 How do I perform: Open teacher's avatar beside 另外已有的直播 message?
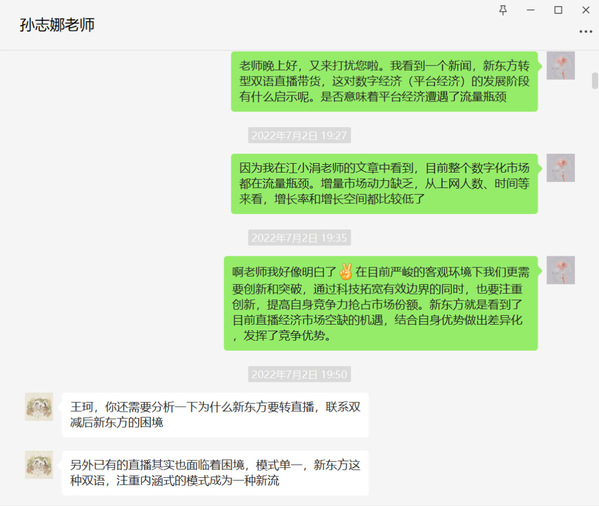click(x=39, y=465)
